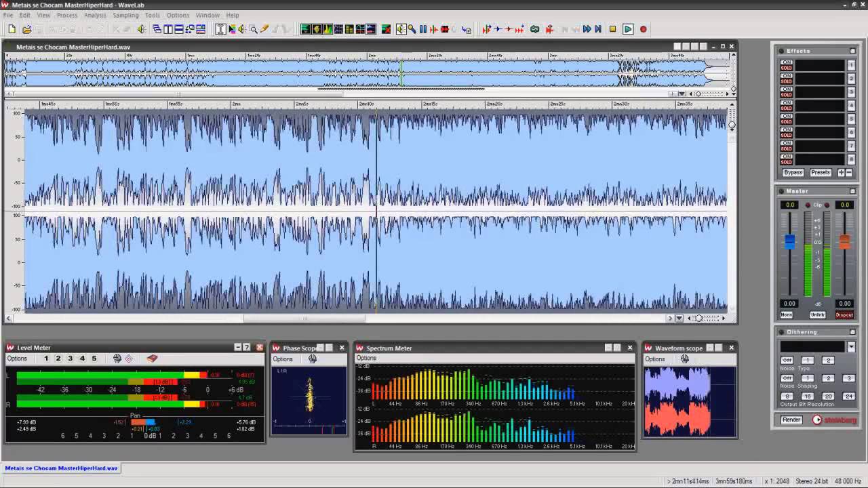Toggle the Unlink button in Master

[x=818, y=315]
